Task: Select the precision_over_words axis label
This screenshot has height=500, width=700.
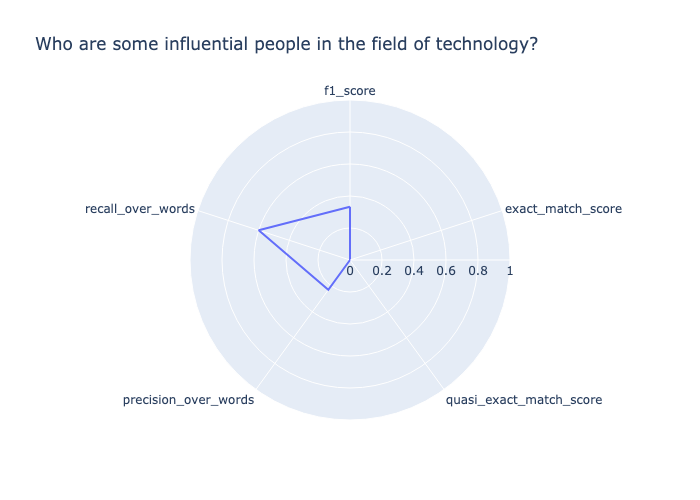Action: tap(188, 400)
